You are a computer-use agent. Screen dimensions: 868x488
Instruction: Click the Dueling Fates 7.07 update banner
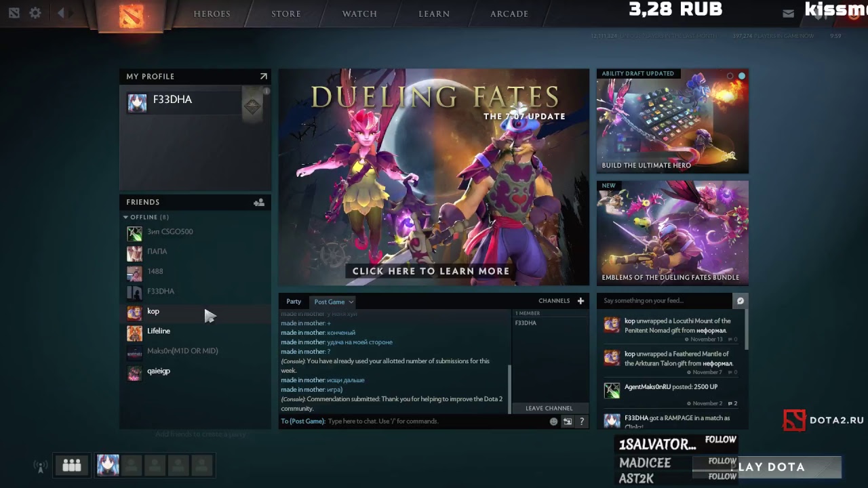click(434, 177)
